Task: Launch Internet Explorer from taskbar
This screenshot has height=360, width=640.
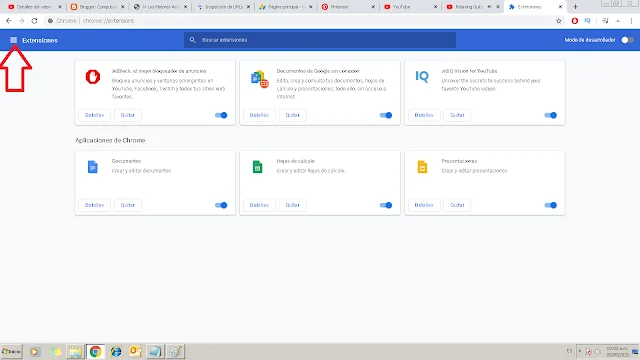Action: pos(116,351)
